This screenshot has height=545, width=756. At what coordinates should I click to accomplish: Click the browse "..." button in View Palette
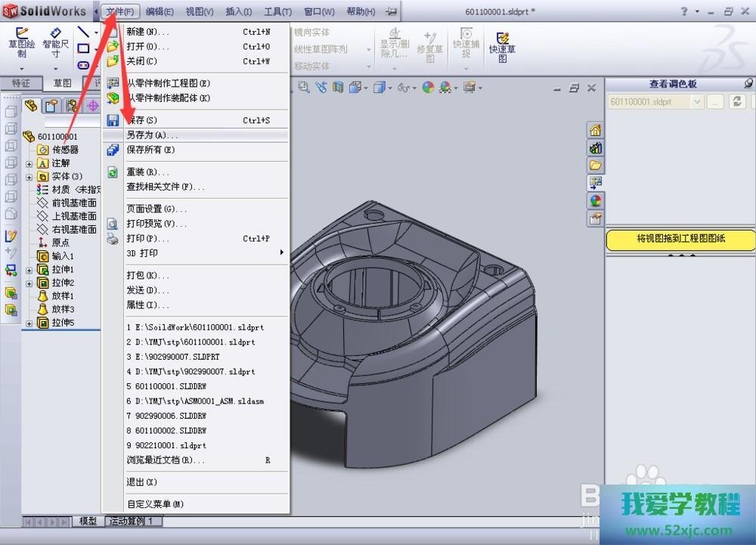[x=715, y=102]
